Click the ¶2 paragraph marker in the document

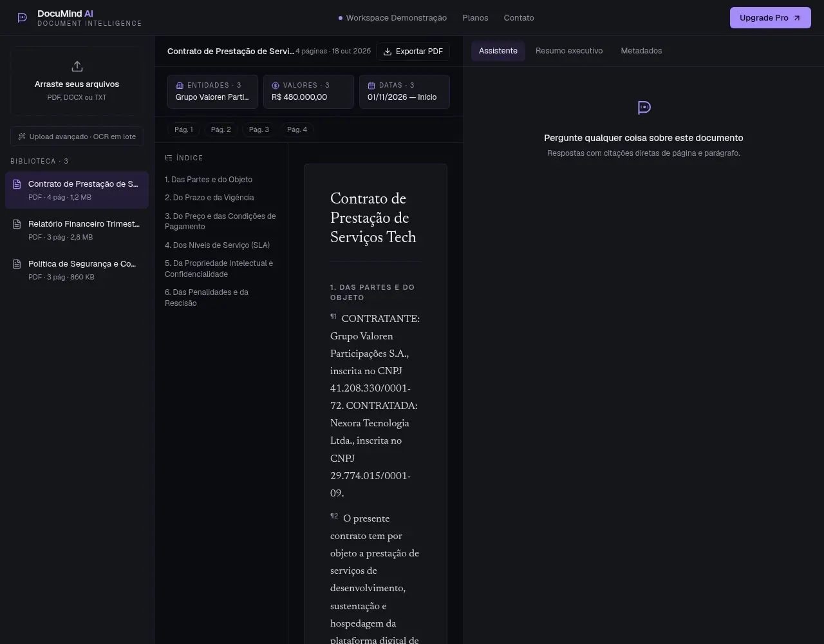click(x=334, y=516)
